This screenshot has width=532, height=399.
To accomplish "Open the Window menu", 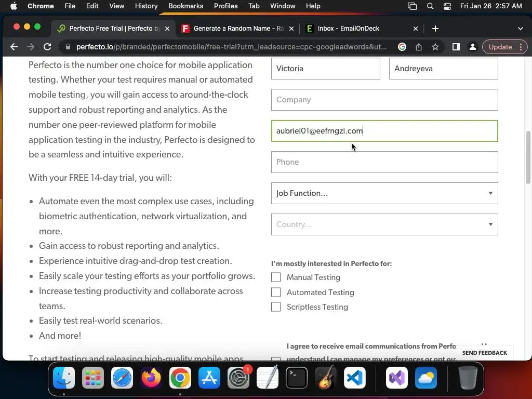I will point(283,6).
